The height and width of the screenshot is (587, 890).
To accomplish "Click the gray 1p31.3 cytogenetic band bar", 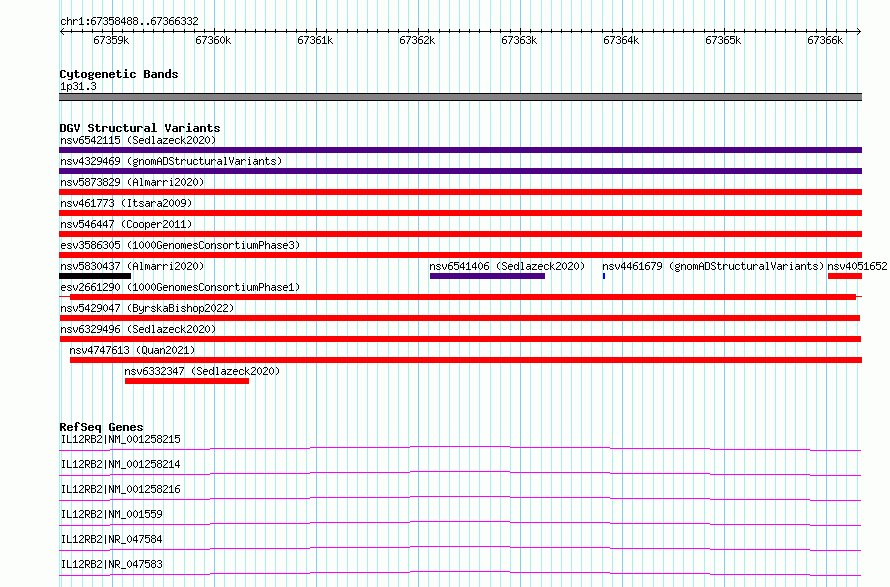I will pos(460,97).
